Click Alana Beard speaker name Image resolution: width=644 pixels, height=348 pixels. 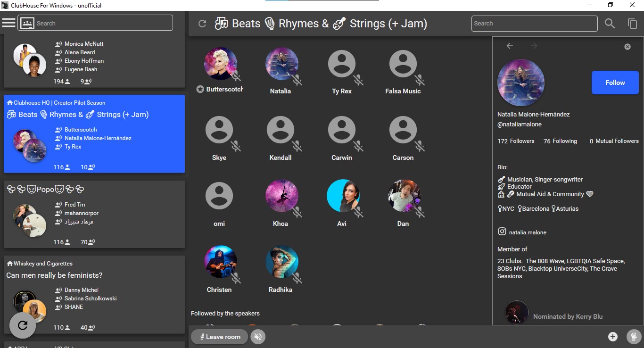80,52
